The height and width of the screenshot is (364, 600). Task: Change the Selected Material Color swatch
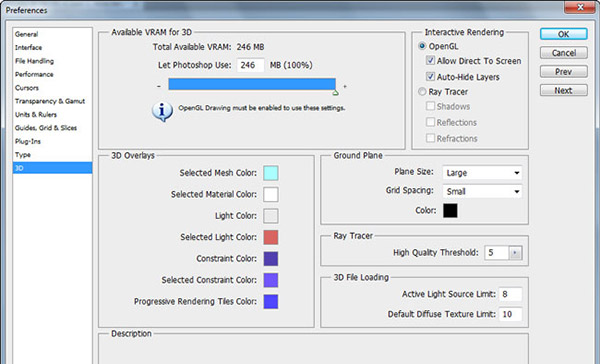pos(271,194)
